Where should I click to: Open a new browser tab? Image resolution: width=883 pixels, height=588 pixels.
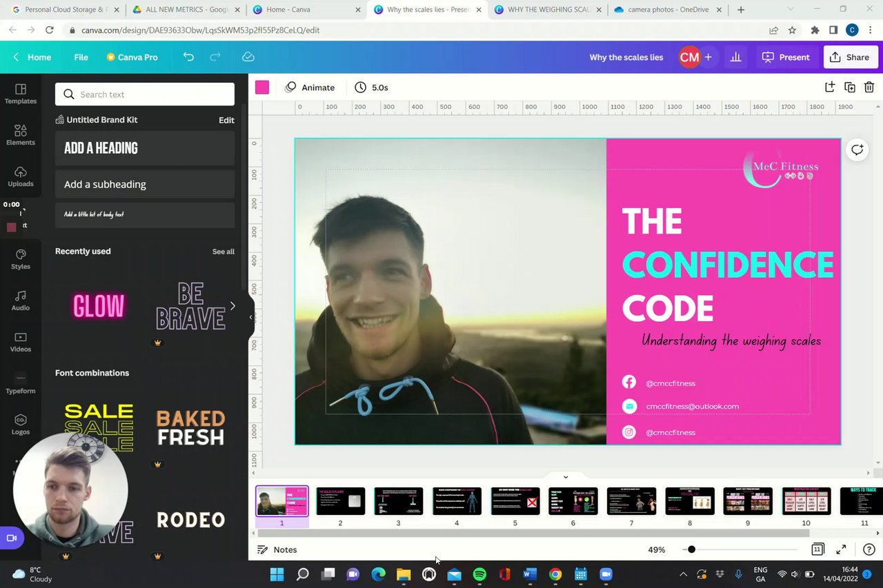click(741, 10)
